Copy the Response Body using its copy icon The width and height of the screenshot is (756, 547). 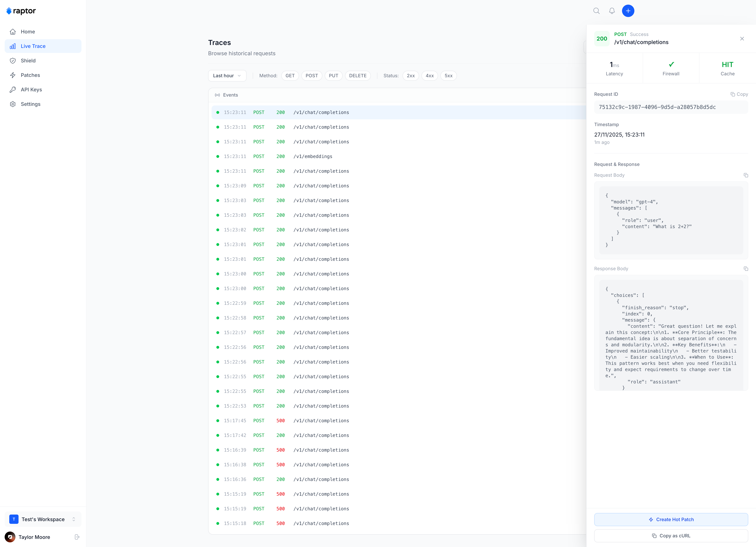746,268
